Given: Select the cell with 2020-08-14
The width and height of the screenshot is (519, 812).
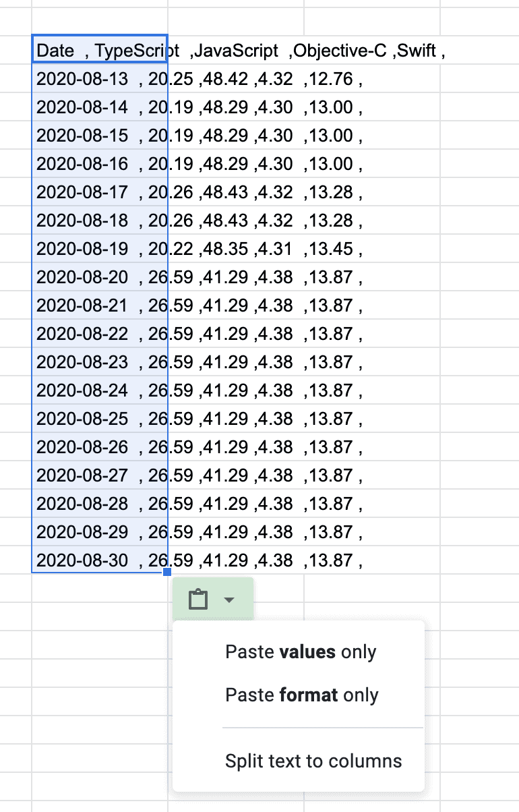Looking at the screenshot, I should 100,107.
